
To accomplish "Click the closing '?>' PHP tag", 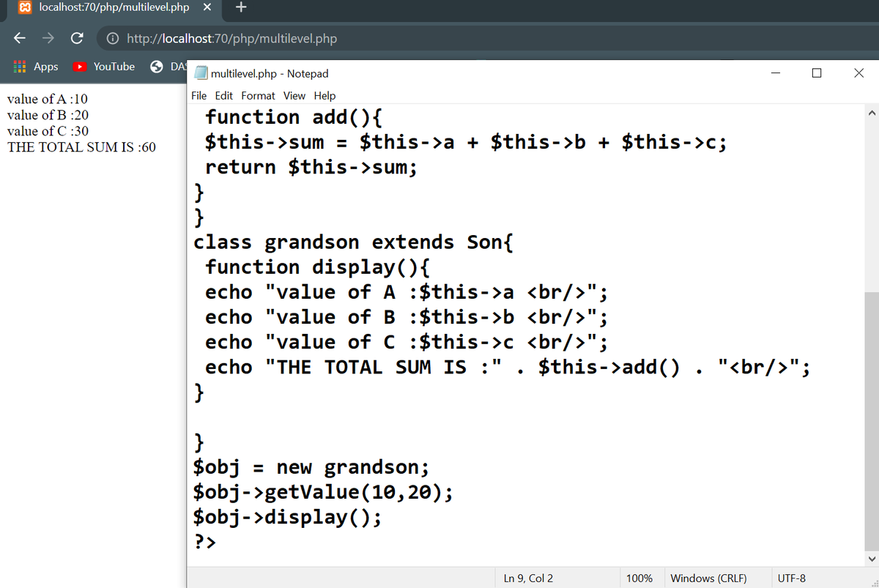I will tap(204, 543).
